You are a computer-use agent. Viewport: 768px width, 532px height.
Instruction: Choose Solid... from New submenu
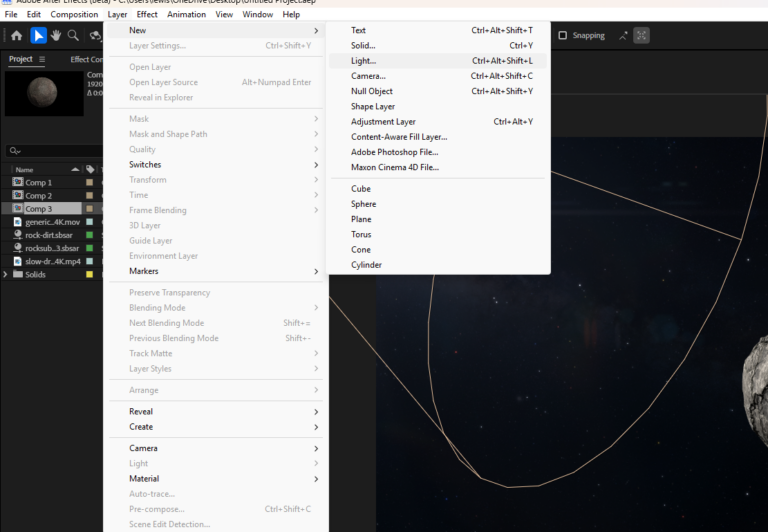438,46
